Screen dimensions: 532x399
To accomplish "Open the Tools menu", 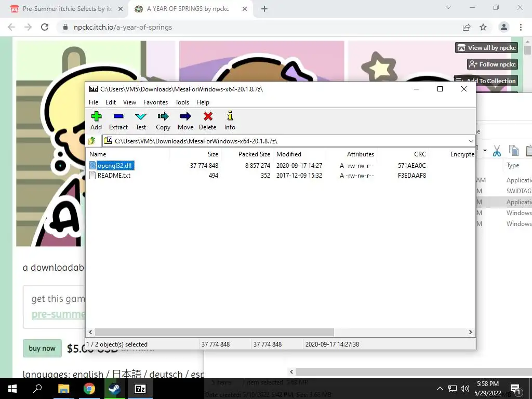I will point(182,102).
